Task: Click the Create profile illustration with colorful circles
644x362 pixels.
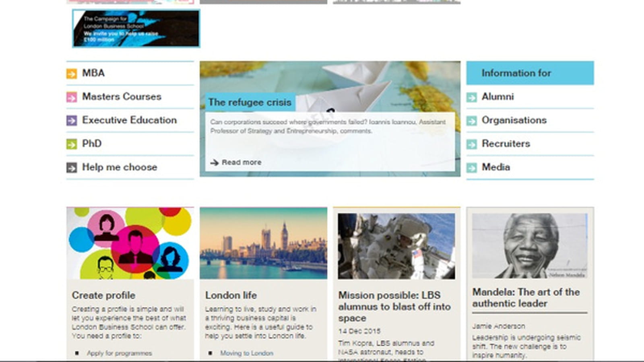Action: [x=130, y=243]
